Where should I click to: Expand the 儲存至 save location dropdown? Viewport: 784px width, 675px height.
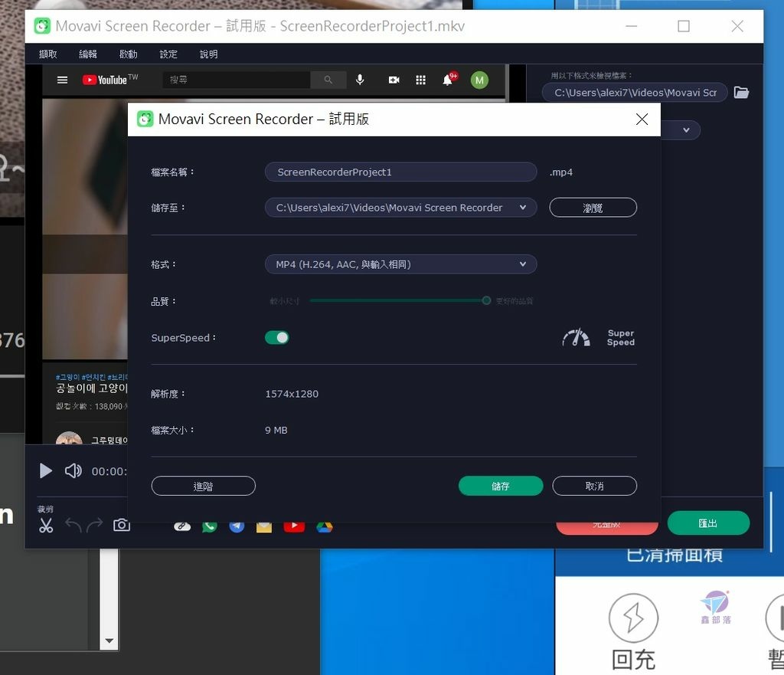tap(522, 207)
